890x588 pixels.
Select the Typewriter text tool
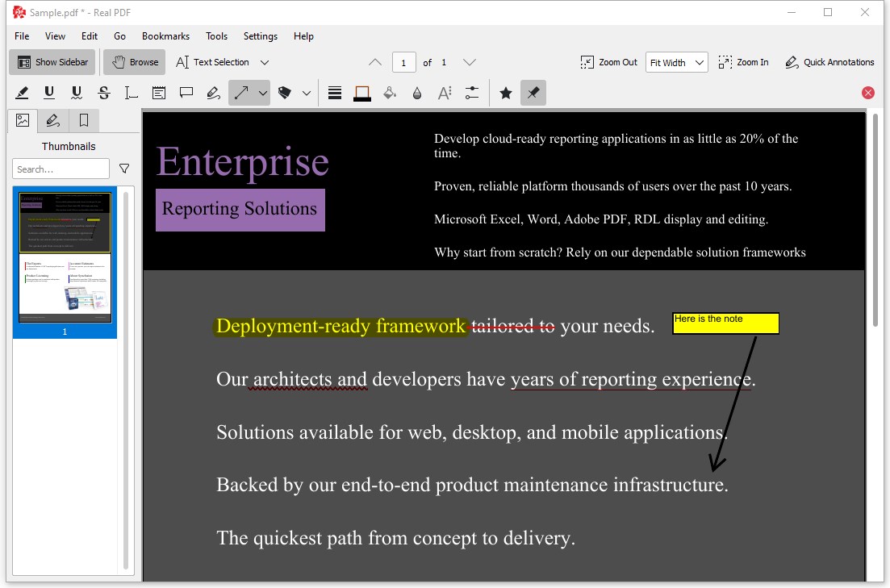pos(131,93)
